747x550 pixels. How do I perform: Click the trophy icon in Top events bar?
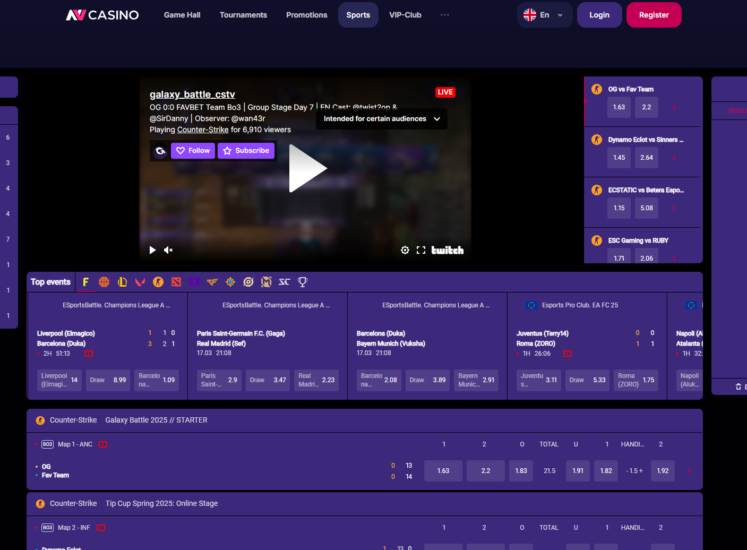[x=303, y=282]
